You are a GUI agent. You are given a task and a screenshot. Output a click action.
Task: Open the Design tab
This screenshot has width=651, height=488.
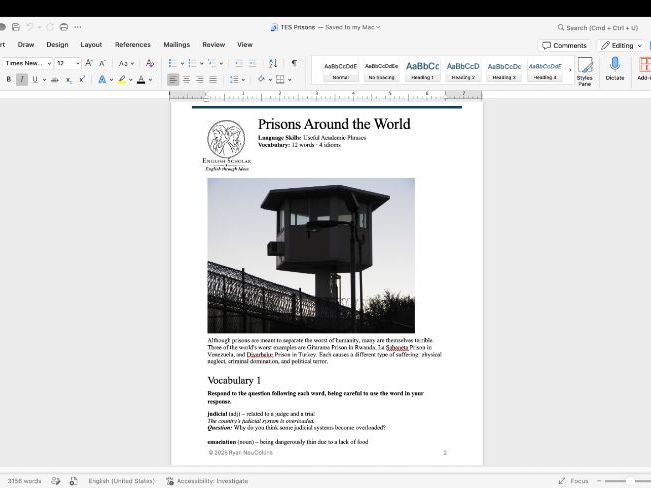coord(57,44)
